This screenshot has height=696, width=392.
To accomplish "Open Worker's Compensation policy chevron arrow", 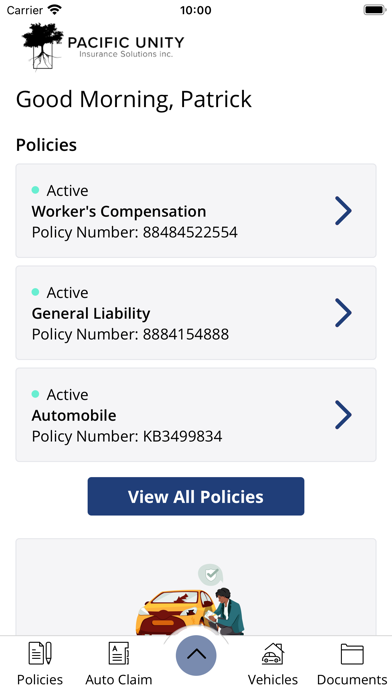I will pos(343,211).
